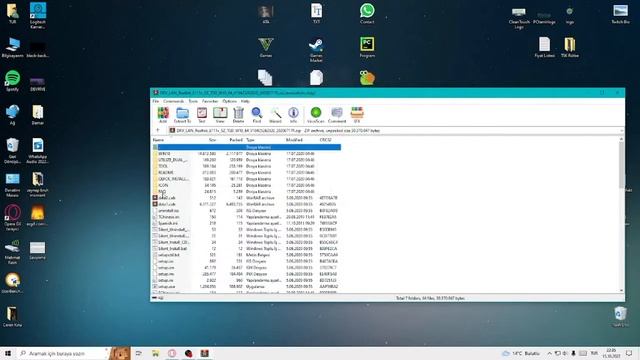Open the File menu in WinRAR
The height and width of the screenshot is (360, 640).
(x=156, y=101)
